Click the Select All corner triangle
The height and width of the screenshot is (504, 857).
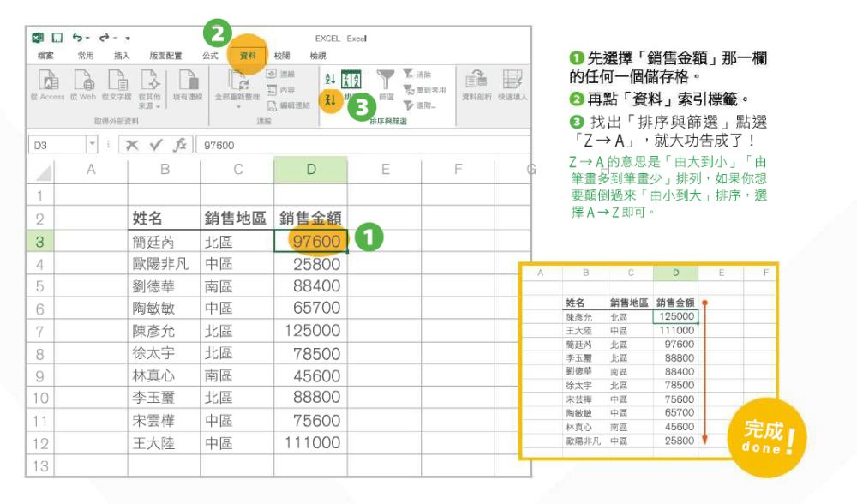44,171
